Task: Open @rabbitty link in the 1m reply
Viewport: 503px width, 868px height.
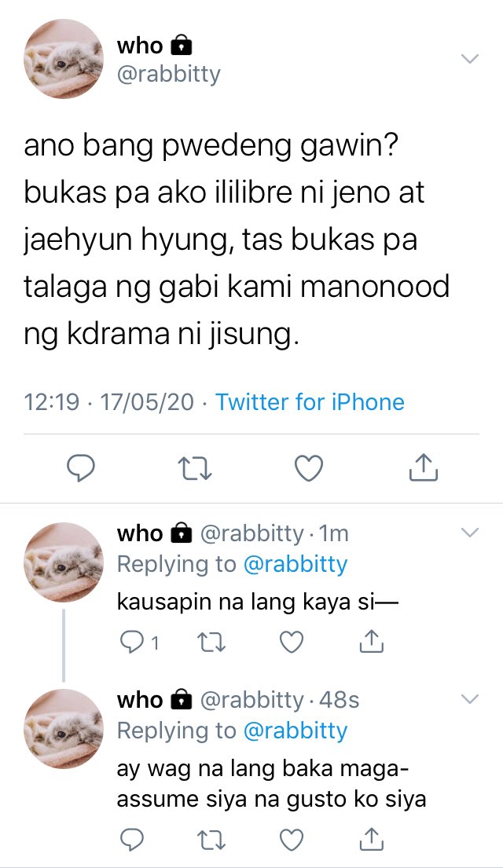Action: tap(296, 565)
